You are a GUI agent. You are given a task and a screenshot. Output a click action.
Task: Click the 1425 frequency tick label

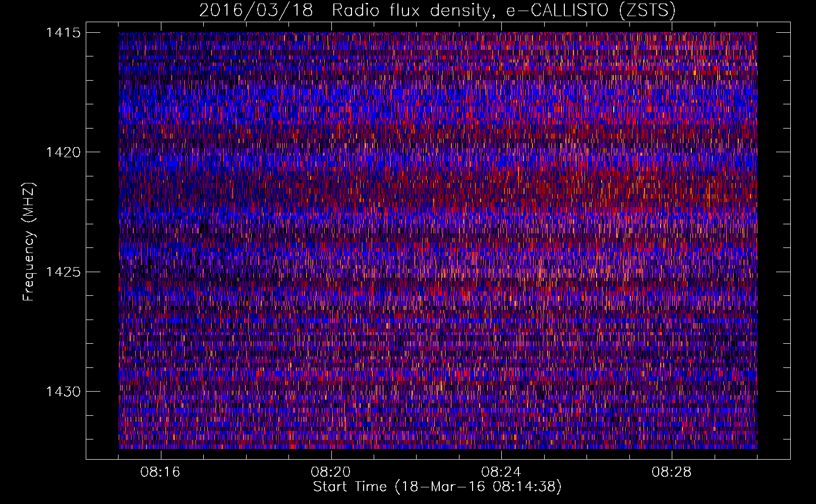[63, 272]
